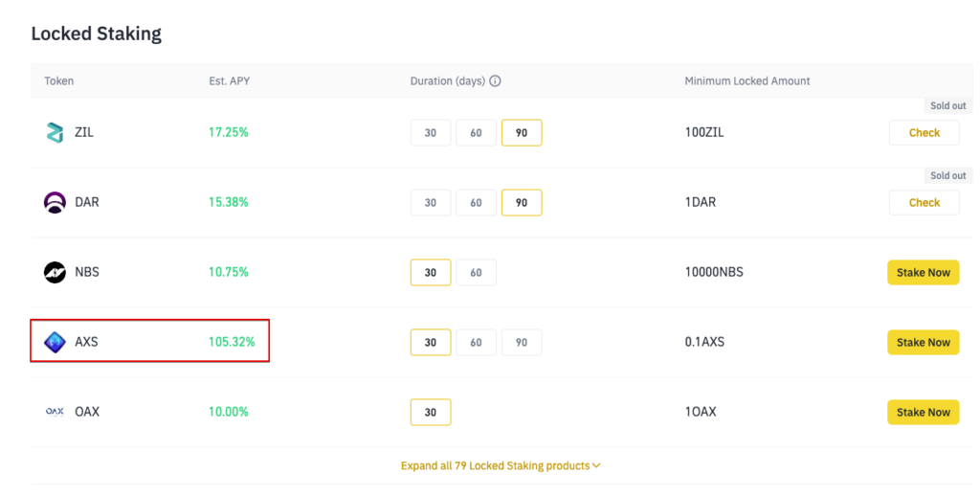Select 30-day duration for DAR
Screen dimensions: 980x497
431,203
